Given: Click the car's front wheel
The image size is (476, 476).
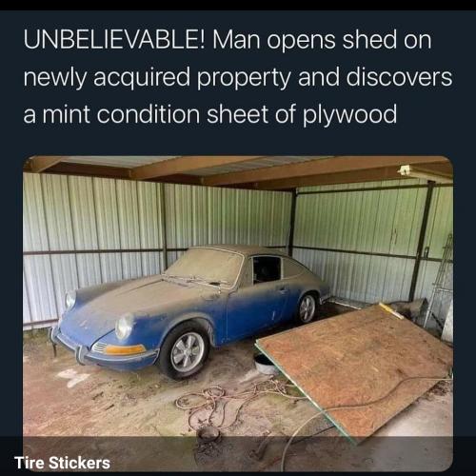Looking at the screenshot, I should click(186, 351).
